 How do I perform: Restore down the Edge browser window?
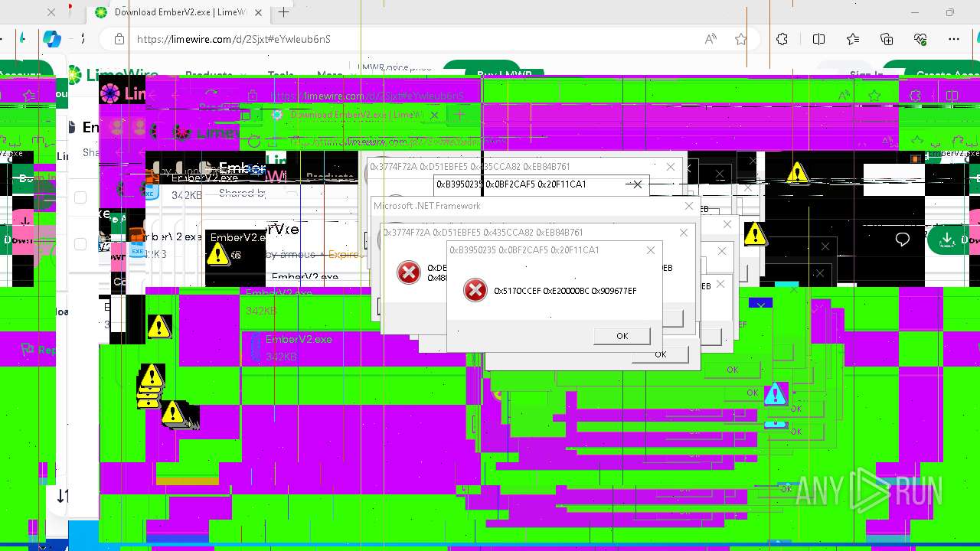pos(950,12)
